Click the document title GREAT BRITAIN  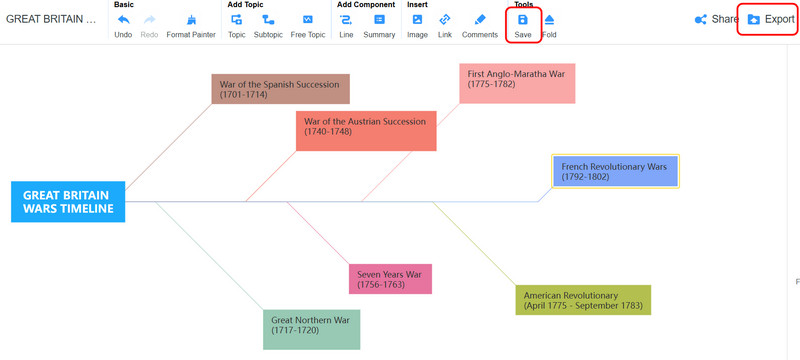[51, 19]
